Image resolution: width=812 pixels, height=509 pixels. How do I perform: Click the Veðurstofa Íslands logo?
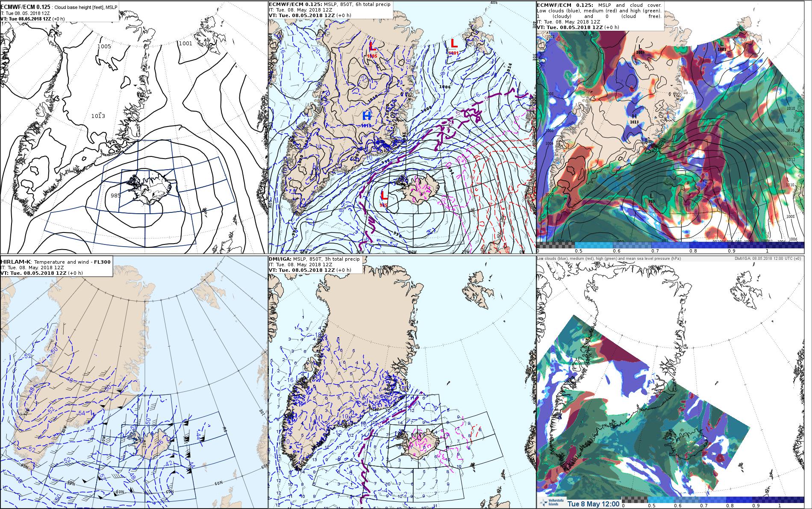[551, 503]
